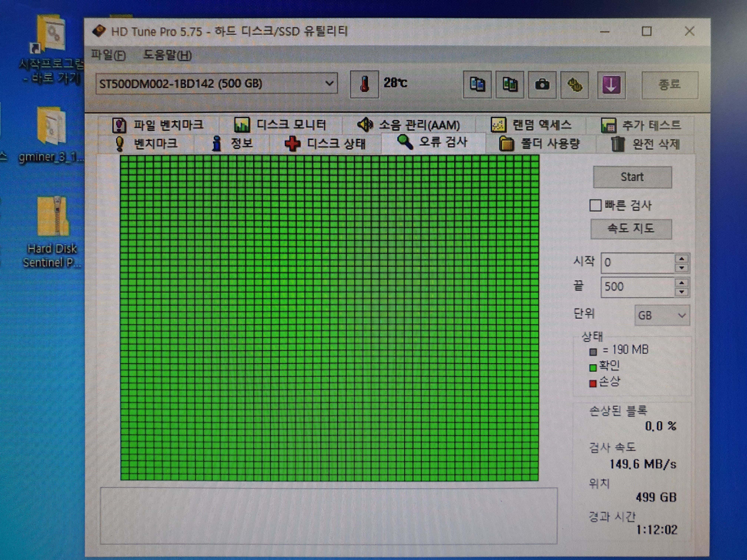Screen dimensions: 747x560
Task: Click the 499 GB position value
Action: [x=656, y=497]
